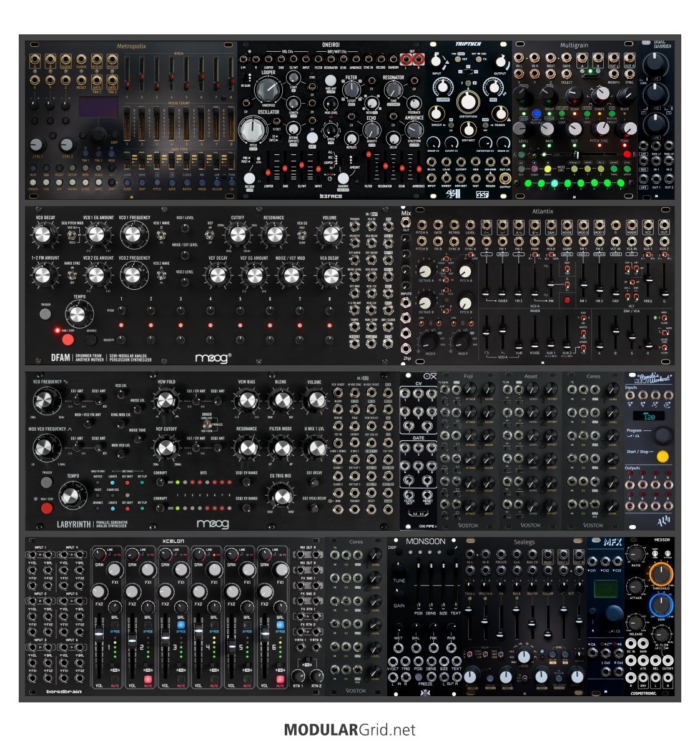Screen dimensions: 700x743
Task: Click Xcelon channel 1 VOL fader
Action: coord(99,633)
